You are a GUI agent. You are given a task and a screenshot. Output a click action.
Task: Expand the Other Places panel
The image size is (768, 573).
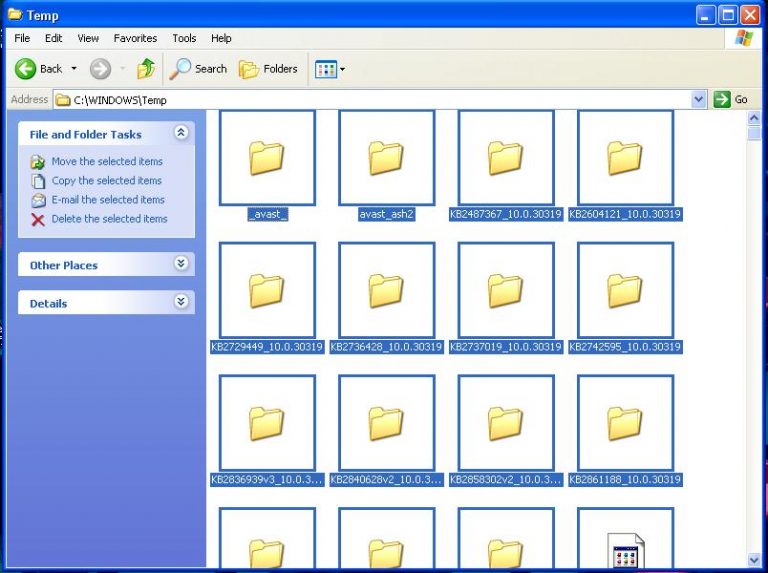pyautogui.click(x=181, y=264)
